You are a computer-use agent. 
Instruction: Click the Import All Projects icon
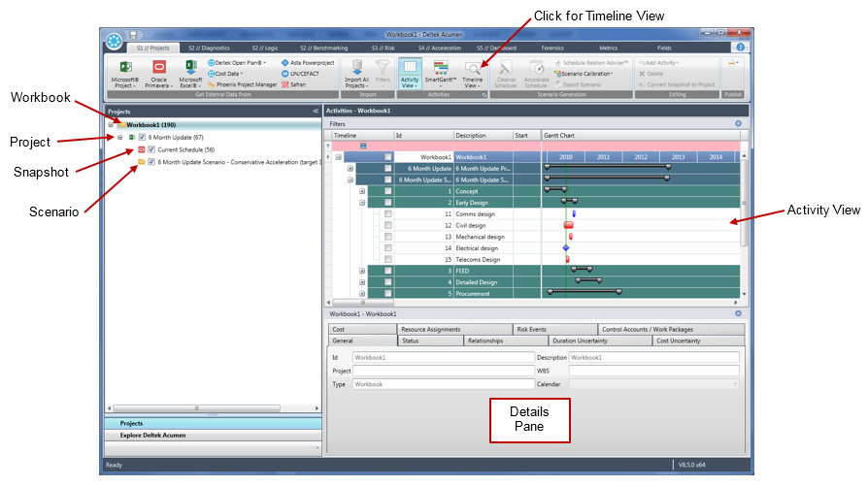(x=355, y=69)
